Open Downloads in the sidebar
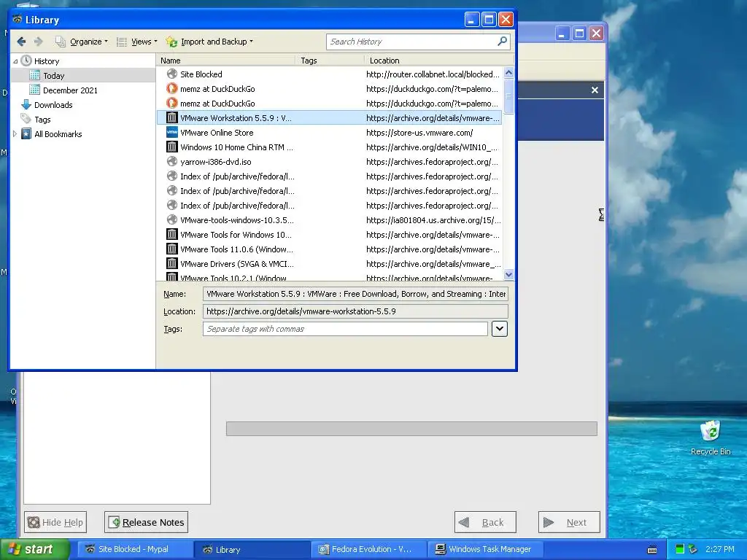Screen dimensions: 747x560 click(53, 105)
